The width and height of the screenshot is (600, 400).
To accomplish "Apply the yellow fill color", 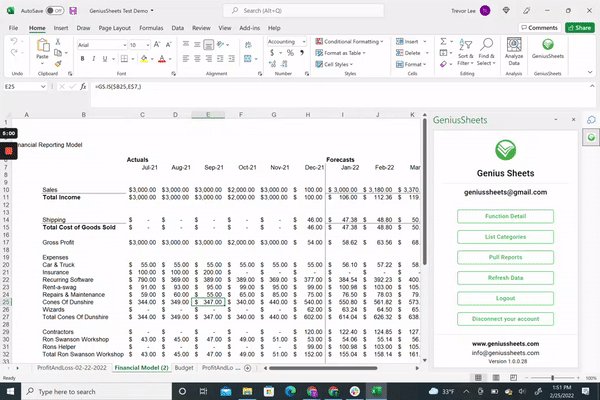I will [144, 59].
